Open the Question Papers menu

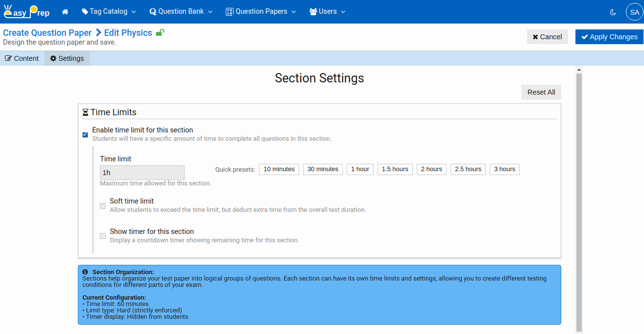[260, 11]
